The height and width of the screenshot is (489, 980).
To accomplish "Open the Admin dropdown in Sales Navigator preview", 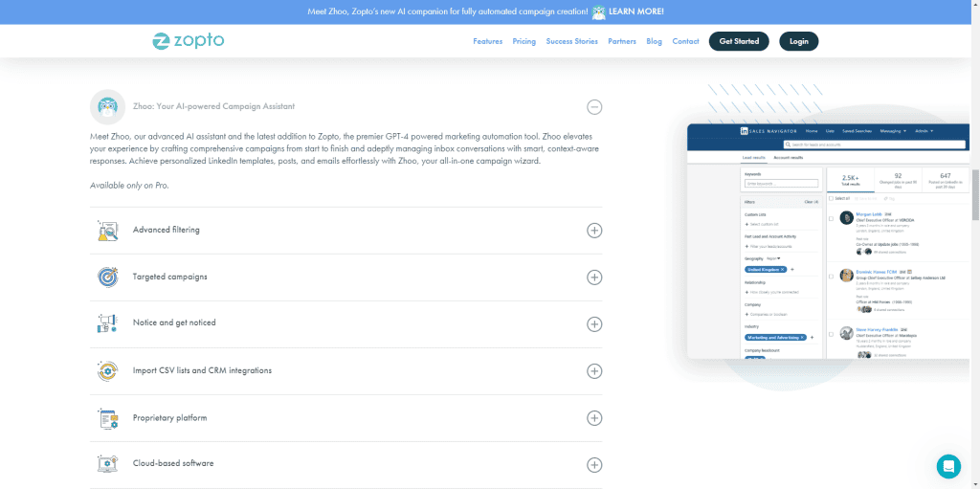I will point(924,131).
